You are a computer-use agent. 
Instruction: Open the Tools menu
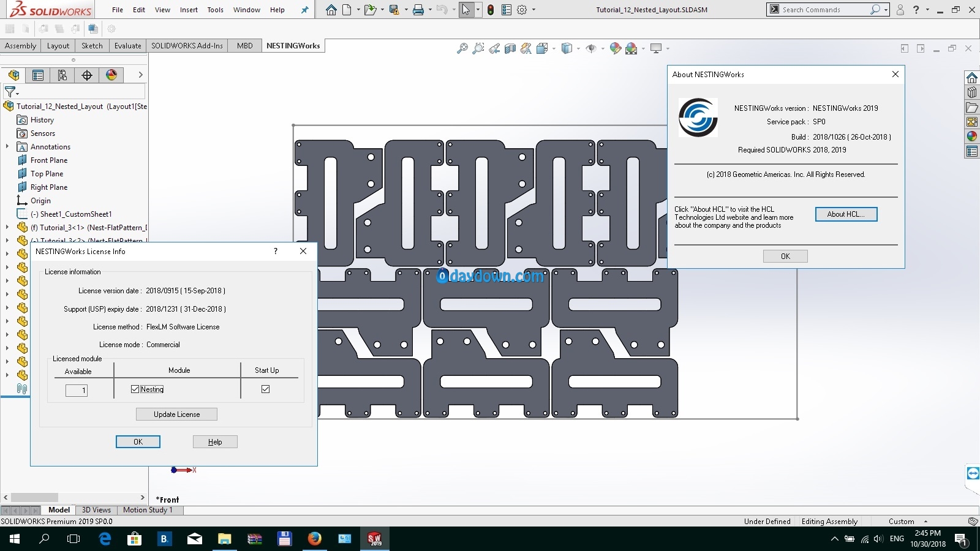(x=215, y=10)
